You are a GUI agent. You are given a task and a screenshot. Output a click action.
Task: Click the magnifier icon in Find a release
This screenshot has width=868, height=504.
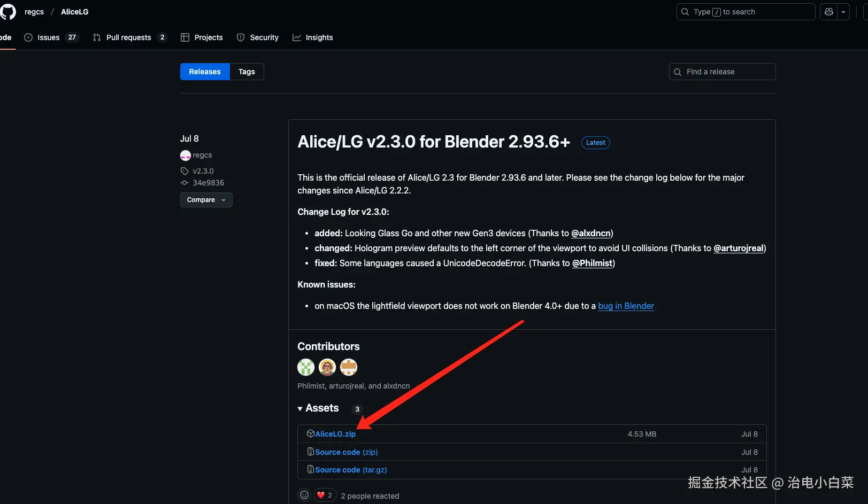tap(678, 72)
